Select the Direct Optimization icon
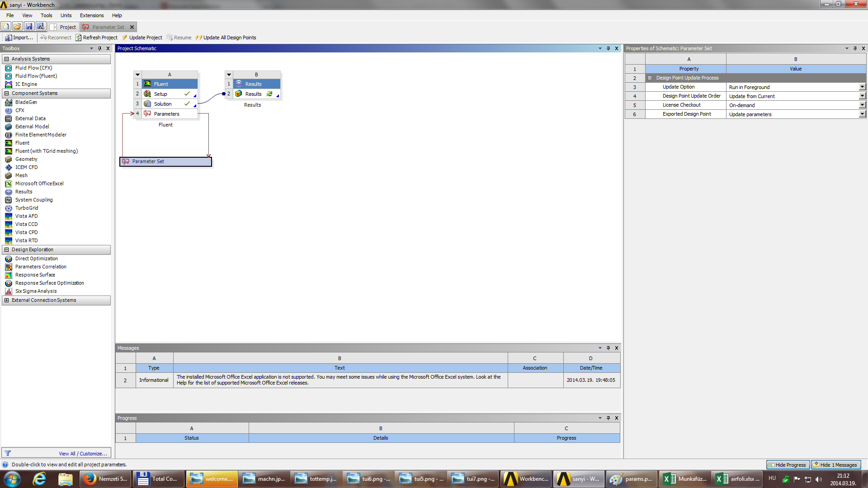This screenshot has width=868, height=488. (x=8, y=258)
